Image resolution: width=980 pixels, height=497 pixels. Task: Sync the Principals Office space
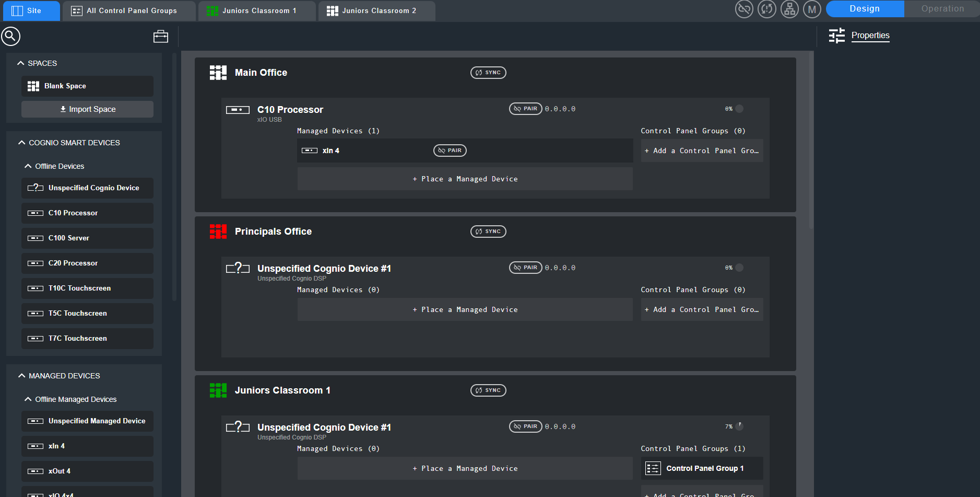(488, 232)
